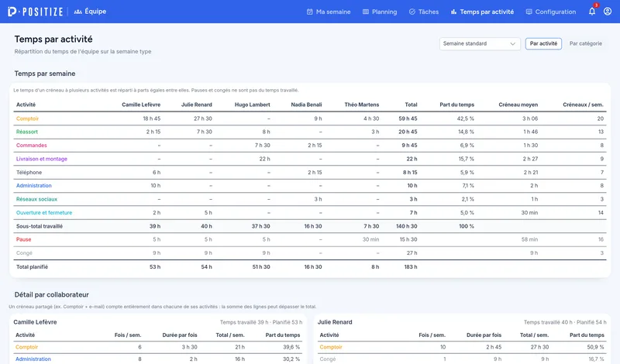The width and height of the screenshot is (620, 364).
Task: Click the Créneau moyen column header
Action: click(x=518, y=105)
